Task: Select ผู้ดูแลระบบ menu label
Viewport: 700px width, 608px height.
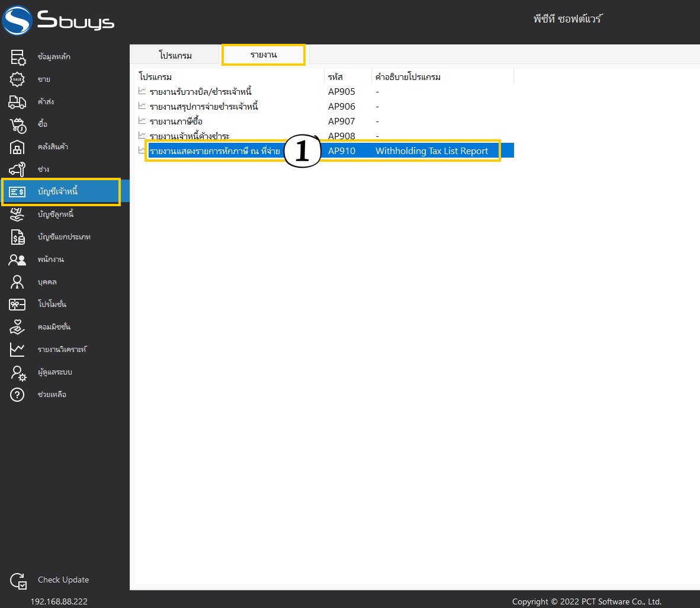Action: click(x=54, y=372)
